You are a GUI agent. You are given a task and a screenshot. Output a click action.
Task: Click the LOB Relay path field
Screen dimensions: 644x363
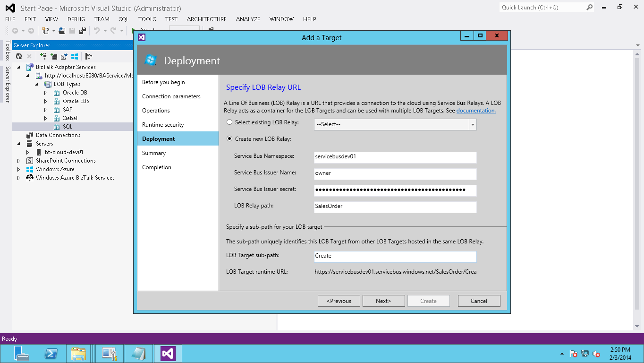[395, 207]
